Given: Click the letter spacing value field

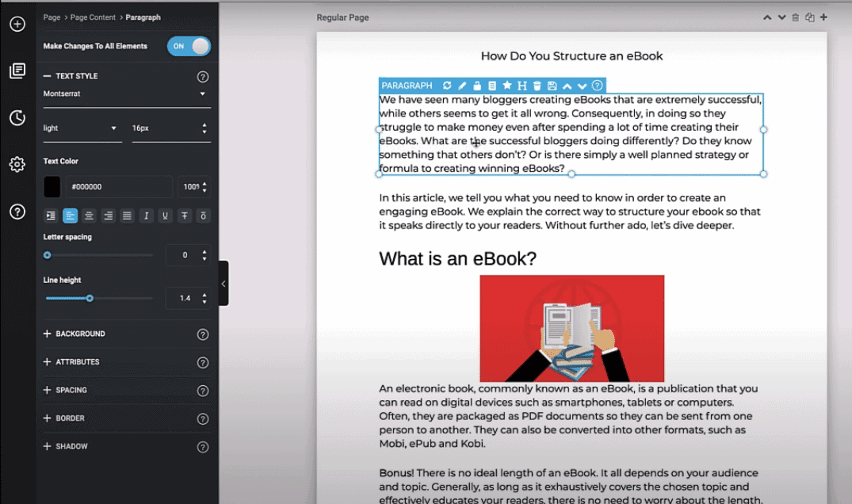Looking at the screenshot, I should point(188,255).
